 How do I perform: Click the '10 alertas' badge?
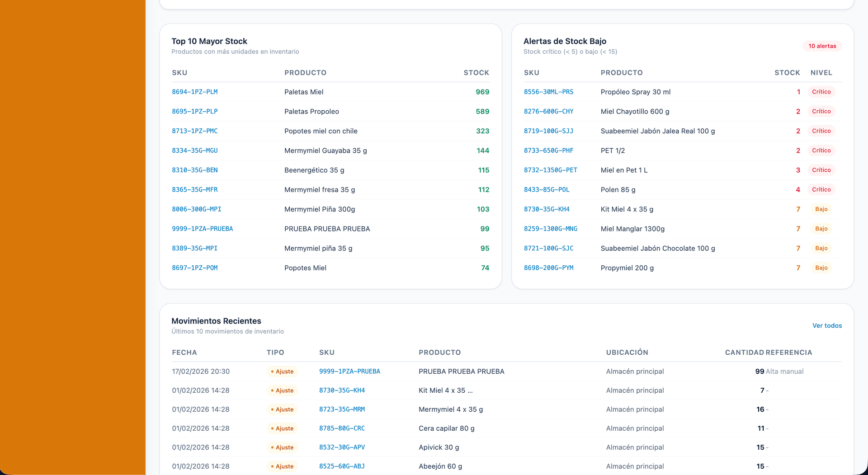[822, 46]
